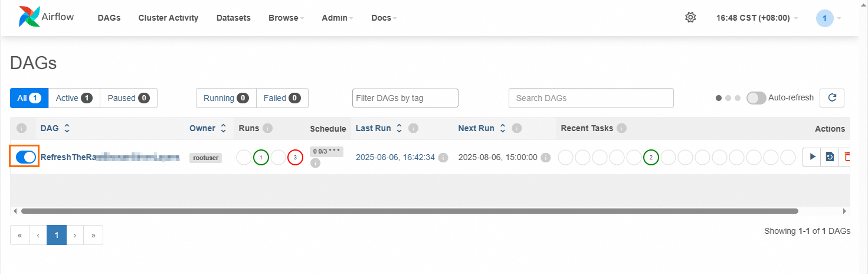
Task: Click the horizontal table scrollbar
Action: click(x=410, y=211)
